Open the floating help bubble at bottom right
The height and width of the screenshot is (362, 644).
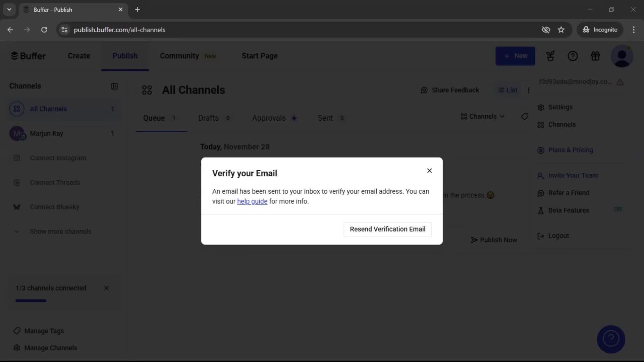(611, 339)
